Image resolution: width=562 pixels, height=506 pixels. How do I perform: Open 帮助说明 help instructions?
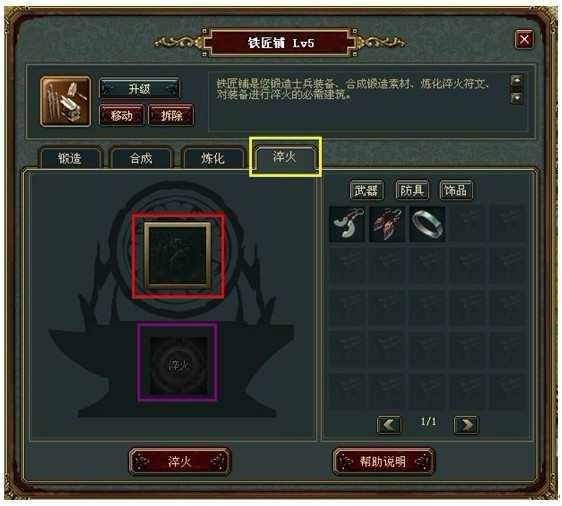pyautogui.click(x=383, y=462)
